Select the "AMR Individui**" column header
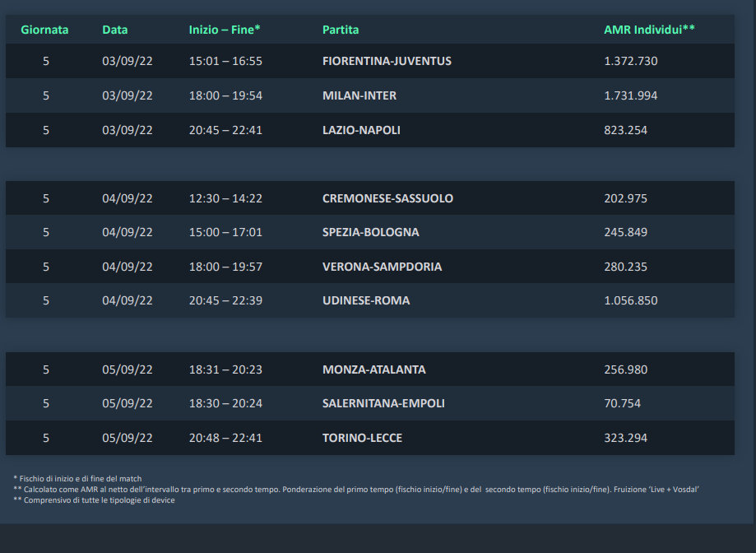 coord(649,30)
